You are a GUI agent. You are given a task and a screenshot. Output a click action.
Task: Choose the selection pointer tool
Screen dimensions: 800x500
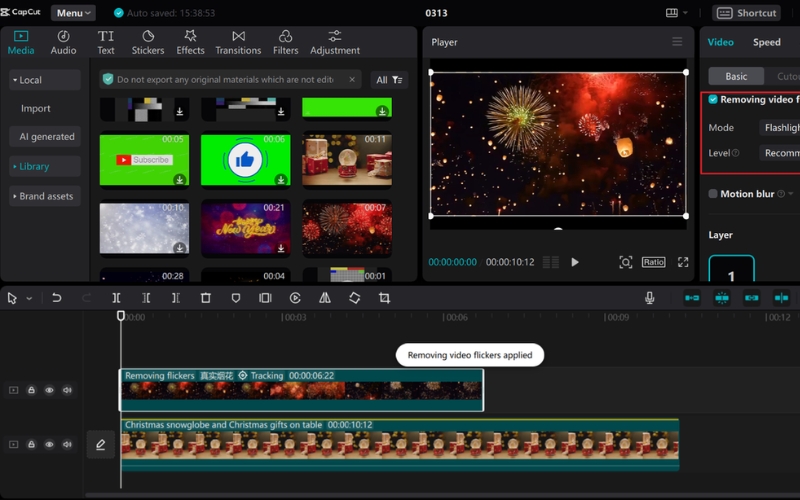[x=12, y=298]
